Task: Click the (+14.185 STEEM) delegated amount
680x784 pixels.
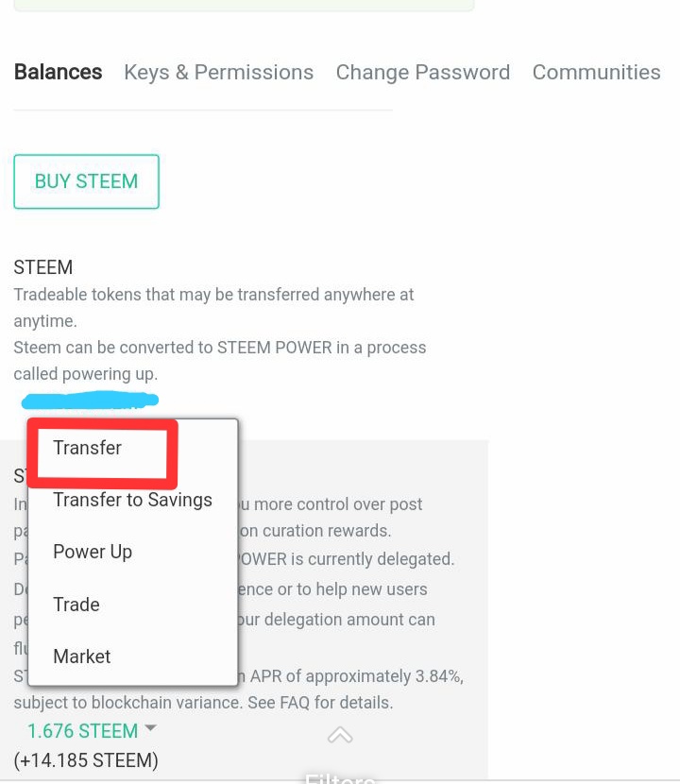Action: (86, 760)
